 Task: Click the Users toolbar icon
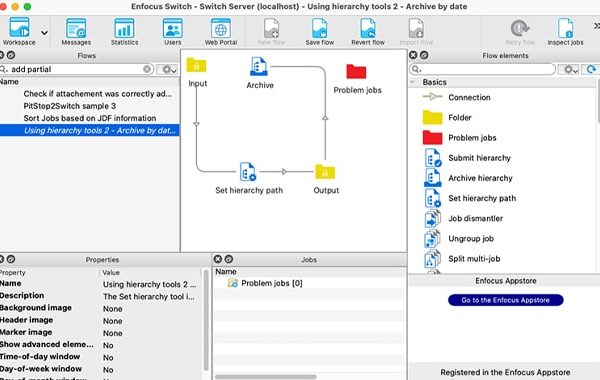(173, 32)
